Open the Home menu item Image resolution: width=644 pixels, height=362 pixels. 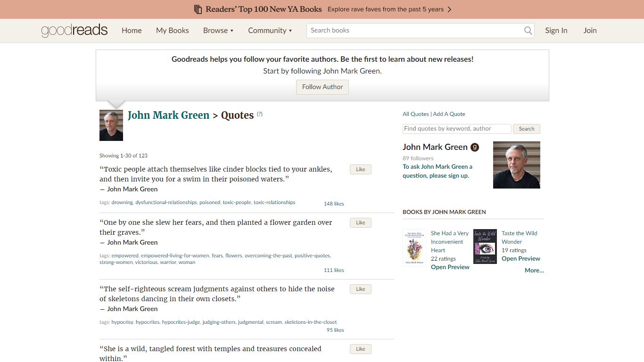pyautogui.click(x=132, y=31)
